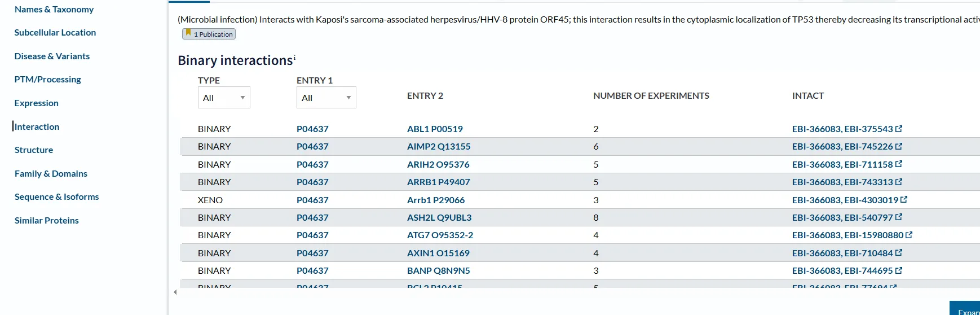980x315 pixels.
Task: Jump to Disease & Variants section
Action: tap(52, 56)
